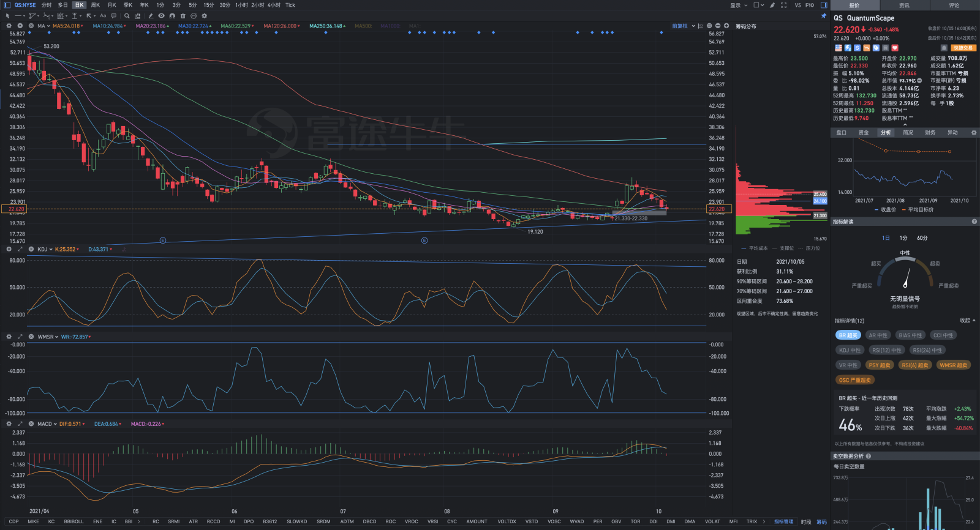This screenshot has width=980, height=530.
Task: Click the trash delete-drawings icon
Action: (183, 16)
